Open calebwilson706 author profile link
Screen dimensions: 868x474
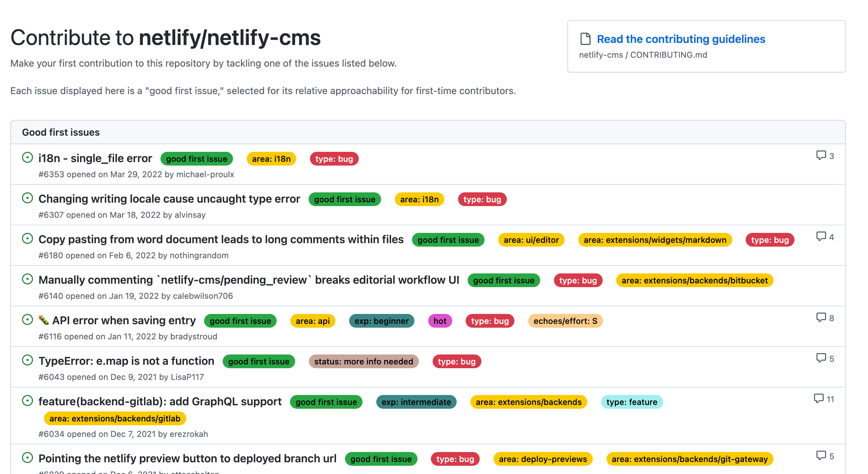click(203, 296)
